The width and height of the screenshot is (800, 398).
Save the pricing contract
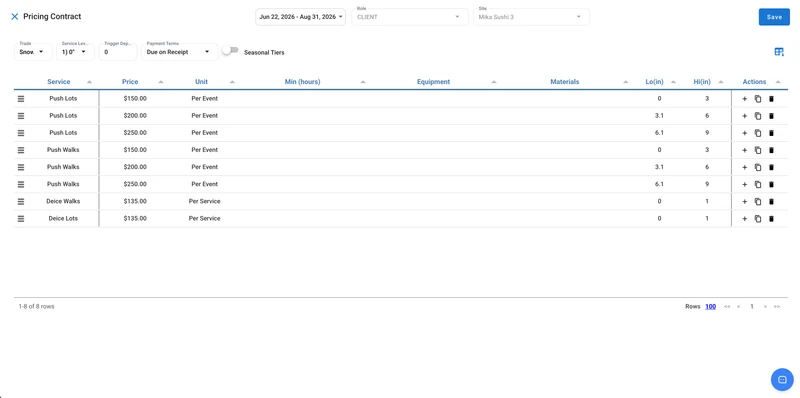774,17
